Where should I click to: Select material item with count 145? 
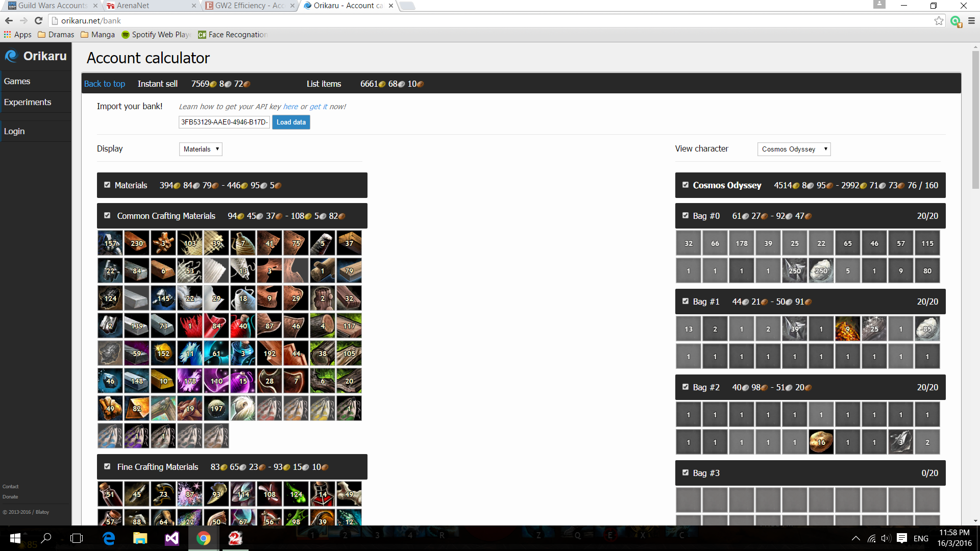coord(163,298)
